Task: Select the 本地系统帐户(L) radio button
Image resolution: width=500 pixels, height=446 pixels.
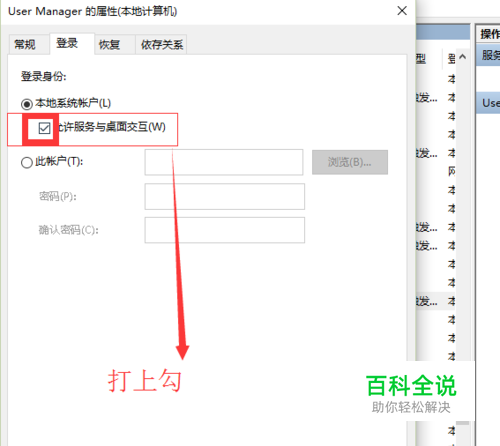Action: coord(27,104)
